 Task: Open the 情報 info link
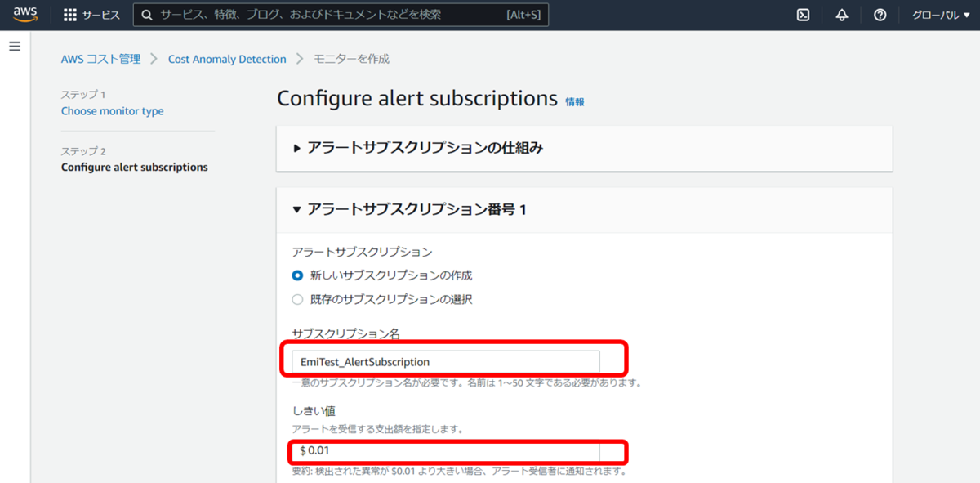(575, 102)
